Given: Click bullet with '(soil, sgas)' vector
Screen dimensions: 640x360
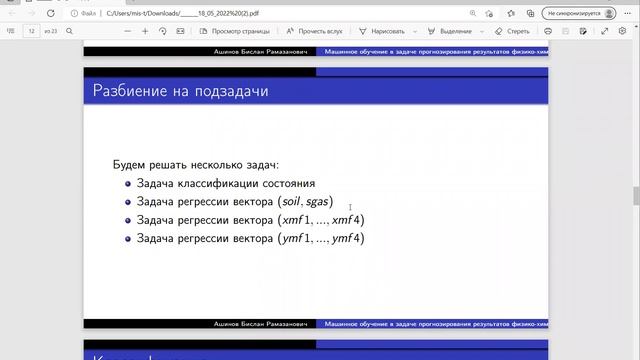Looking at the screenshot, I should point(235,202).
